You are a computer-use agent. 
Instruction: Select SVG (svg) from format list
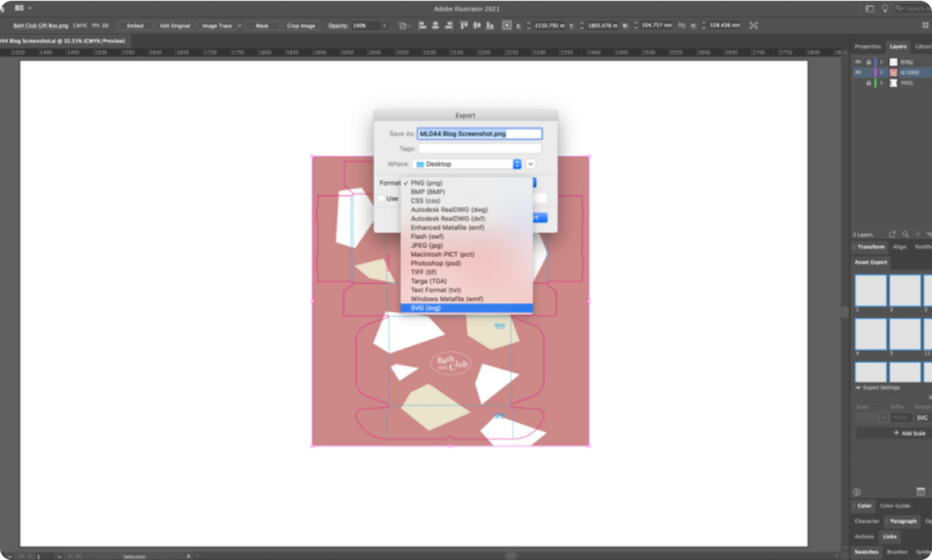pos(467,308)
